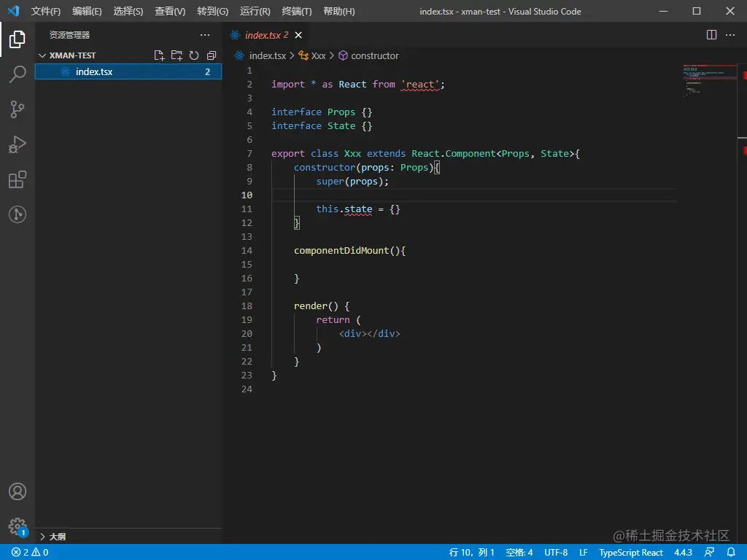Open the Extensions view
This screenshot has width=747, height=560.
pos(18,179)
